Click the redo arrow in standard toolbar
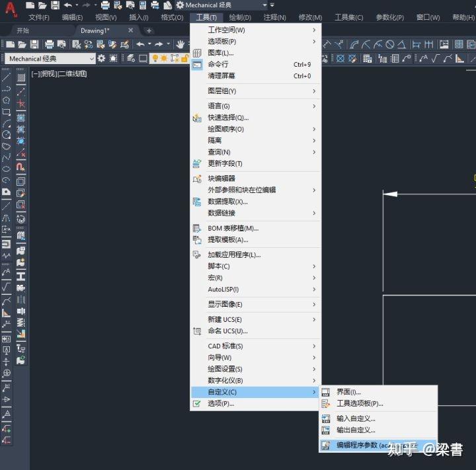Screen dimensions: 476x470 (x=159, y=44)
